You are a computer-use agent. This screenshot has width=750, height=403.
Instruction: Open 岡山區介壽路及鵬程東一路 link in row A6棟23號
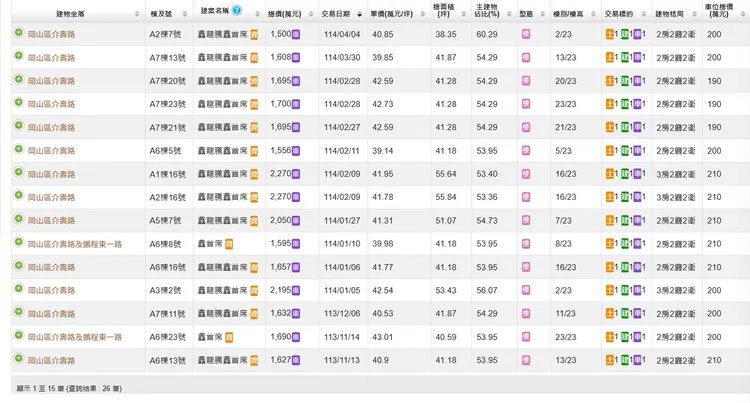(75, 337)
